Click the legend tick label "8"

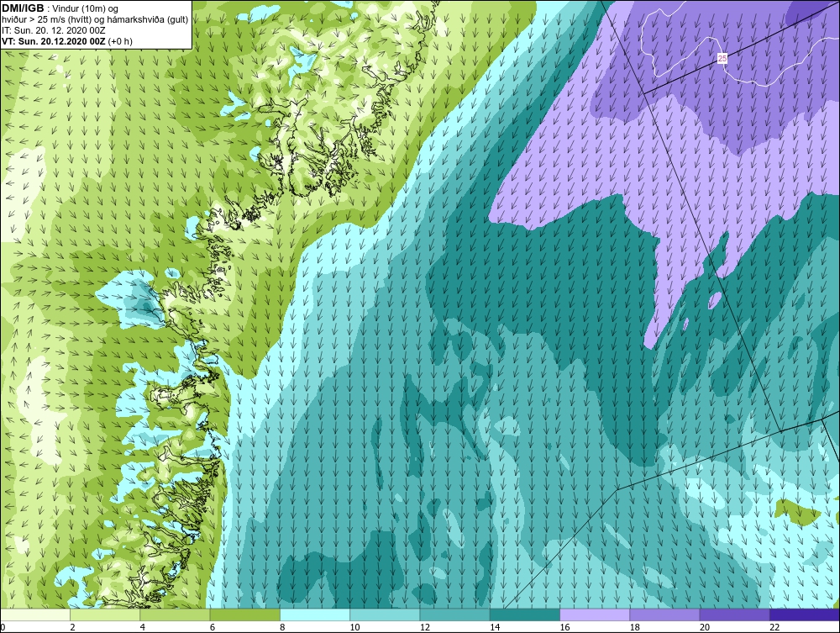coord(283,628)
